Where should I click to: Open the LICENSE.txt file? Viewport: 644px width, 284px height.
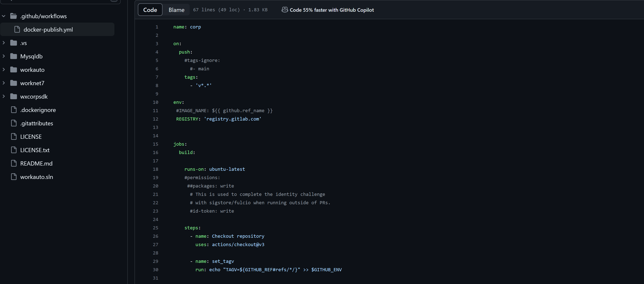[35, 150]
